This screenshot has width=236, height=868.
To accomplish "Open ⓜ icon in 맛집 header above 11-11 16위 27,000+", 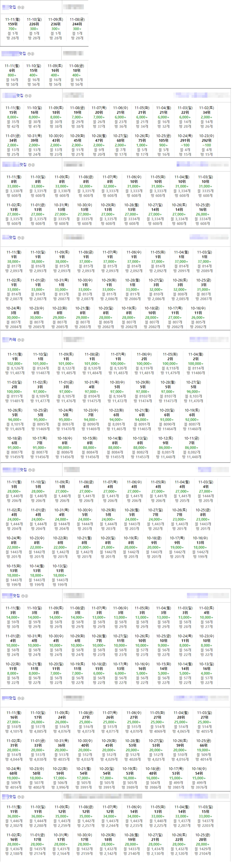I will 19,698.
